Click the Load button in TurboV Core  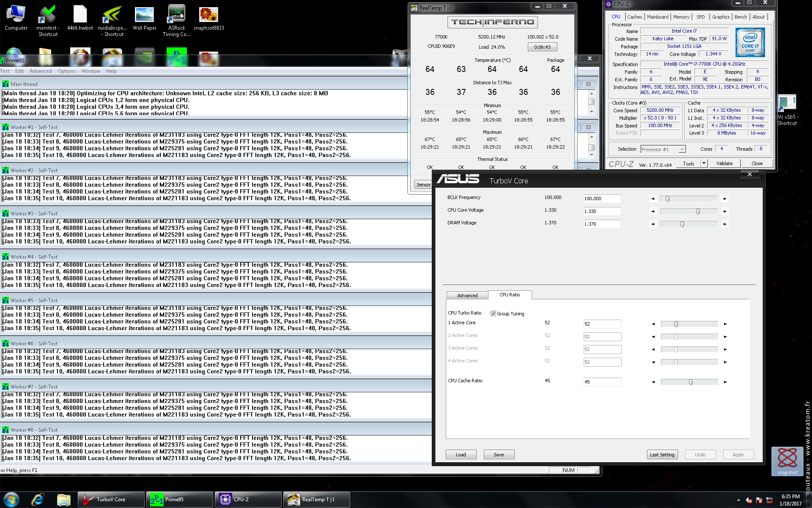tap(461, 455)
